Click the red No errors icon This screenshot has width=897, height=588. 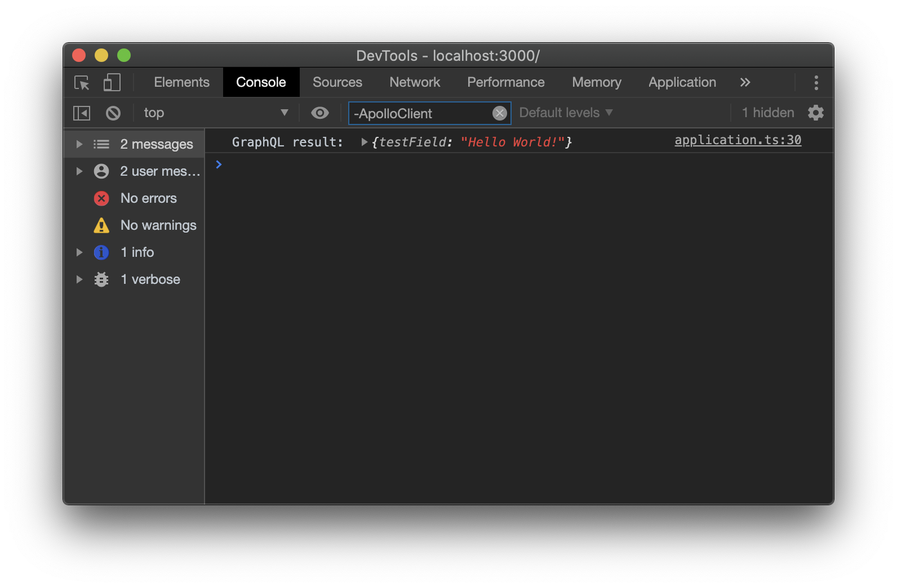click(x=101, y=198)
